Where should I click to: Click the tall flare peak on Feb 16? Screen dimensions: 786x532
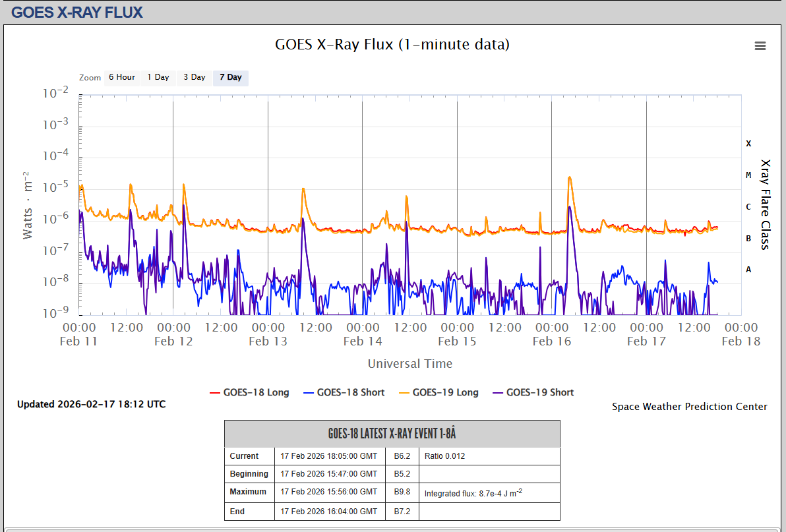[x=569, y=178]
